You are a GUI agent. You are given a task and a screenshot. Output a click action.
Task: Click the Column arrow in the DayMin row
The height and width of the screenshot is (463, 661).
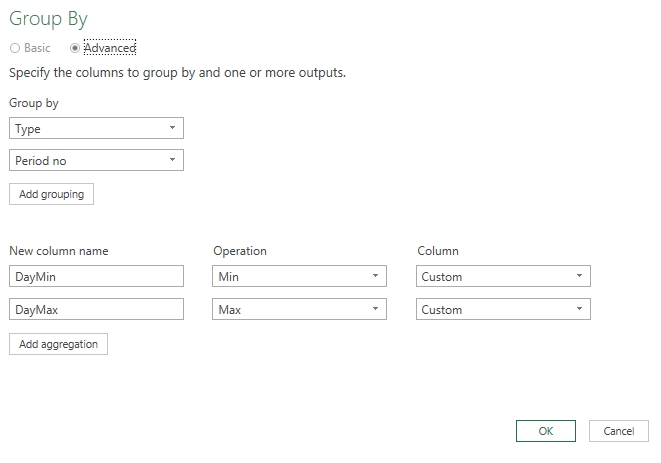[x=579, y=277]
